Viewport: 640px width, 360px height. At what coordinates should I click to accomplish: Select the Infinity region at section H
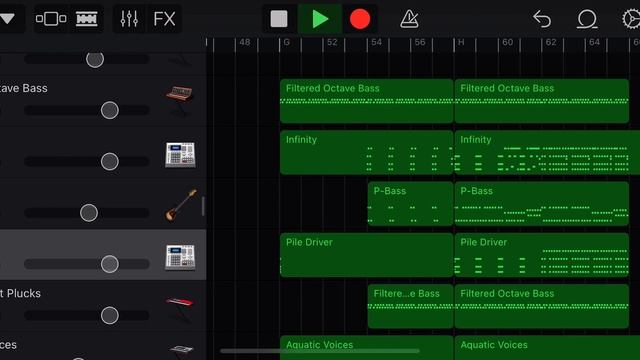pyautogui.click(x=547, y=152)
